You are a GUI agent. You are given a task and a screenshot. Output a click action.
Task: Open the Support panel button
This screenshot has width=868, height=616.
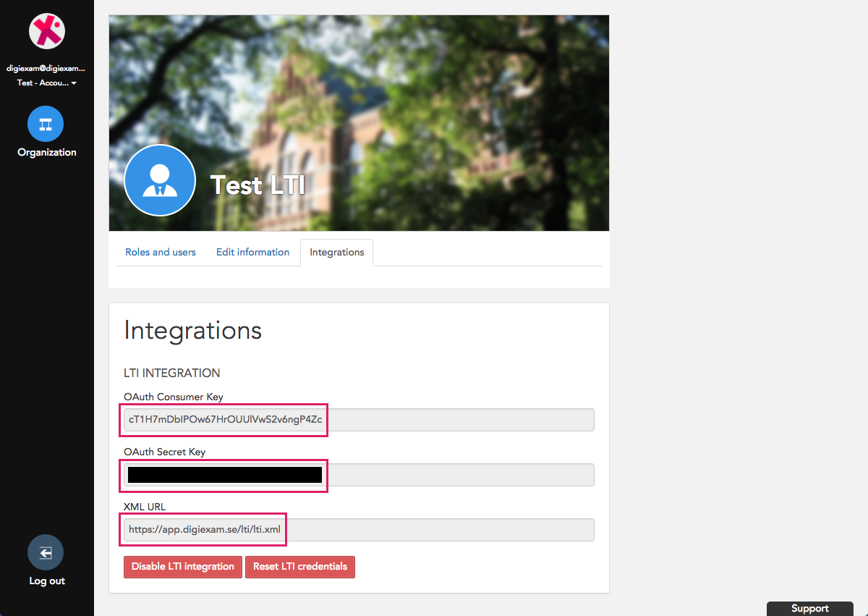(x=810, y=609)
